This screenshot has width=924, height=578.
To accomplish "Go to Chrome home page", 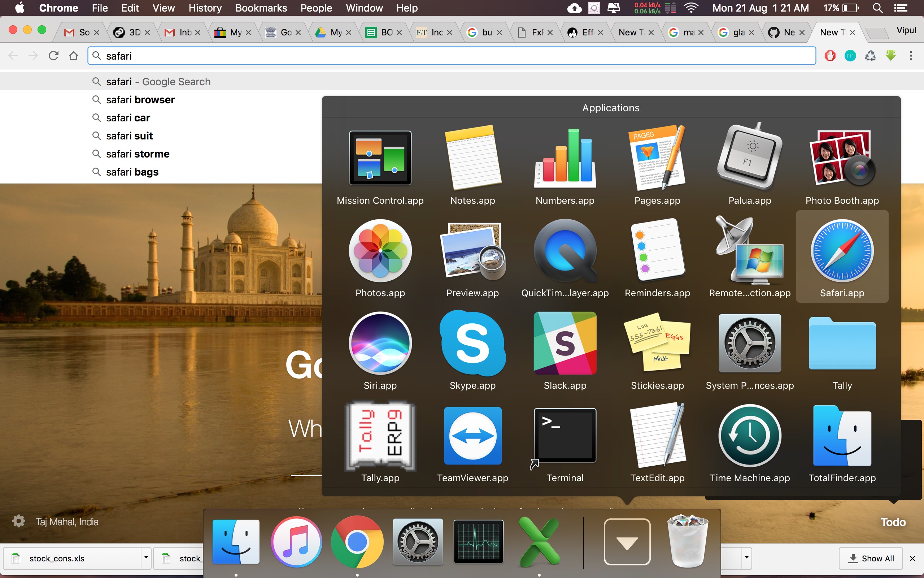I will tap(74, 56).
